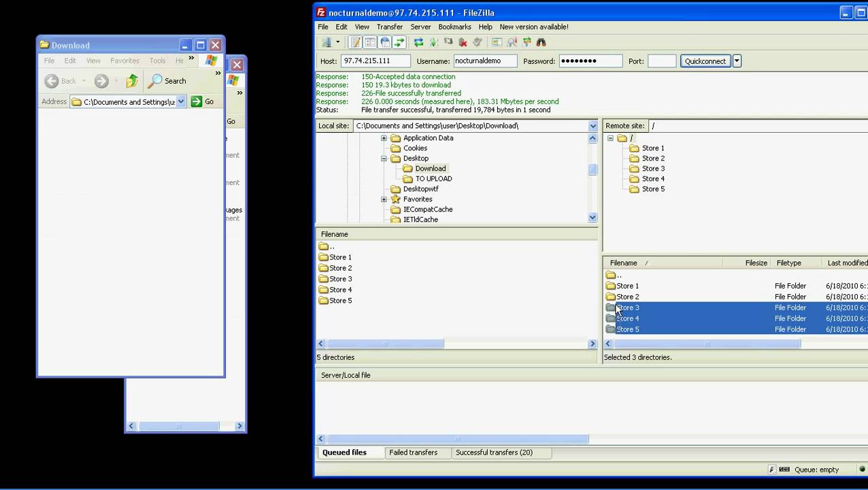This screenshot has height=490, width=868.
Task: Collapse the remote root '/' tree node
Action: 610,138
